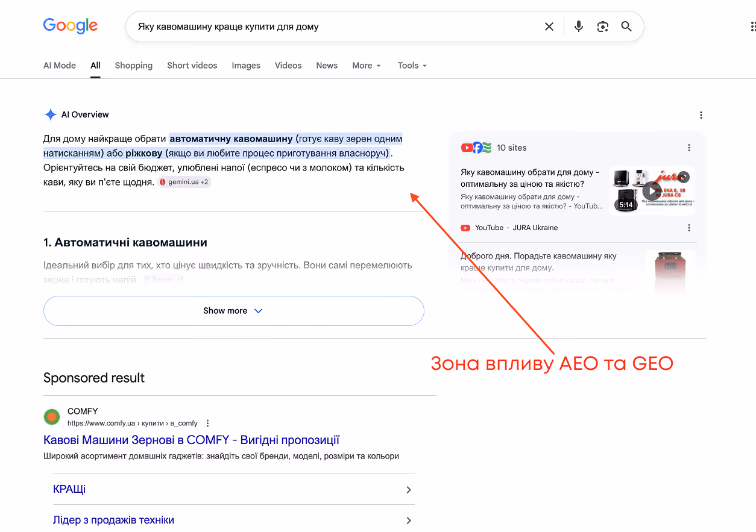The width and height of the screenshot is (756, 532).
Task: Click the COMFY green favicon
Action: [52, 417]
